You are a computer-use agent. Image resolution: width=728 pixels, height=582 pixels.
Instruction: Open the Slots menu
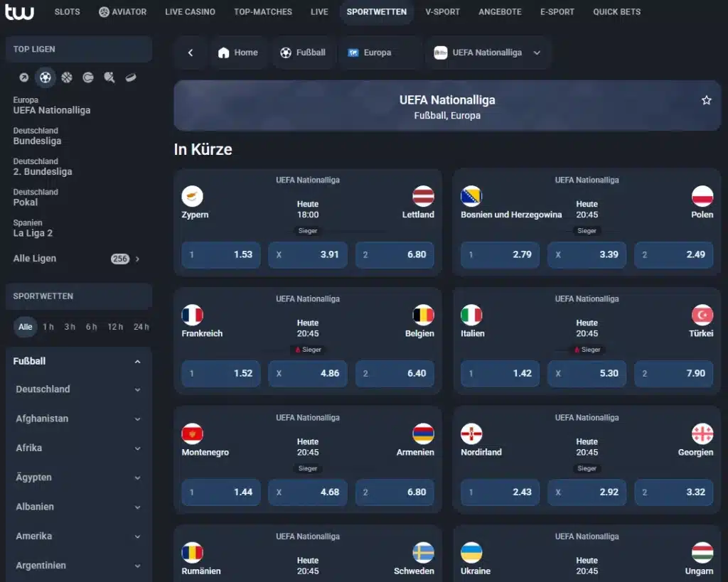68,11
